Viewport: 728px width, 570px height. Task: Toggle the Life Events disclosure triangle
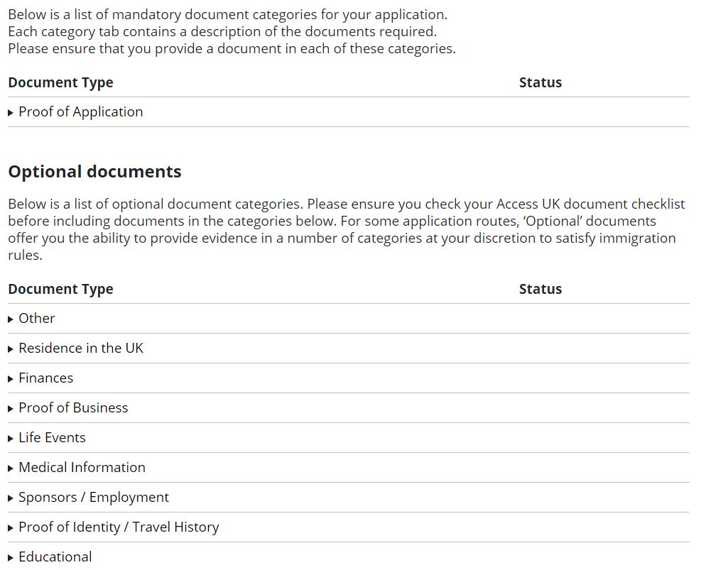[x=11, y=439]
